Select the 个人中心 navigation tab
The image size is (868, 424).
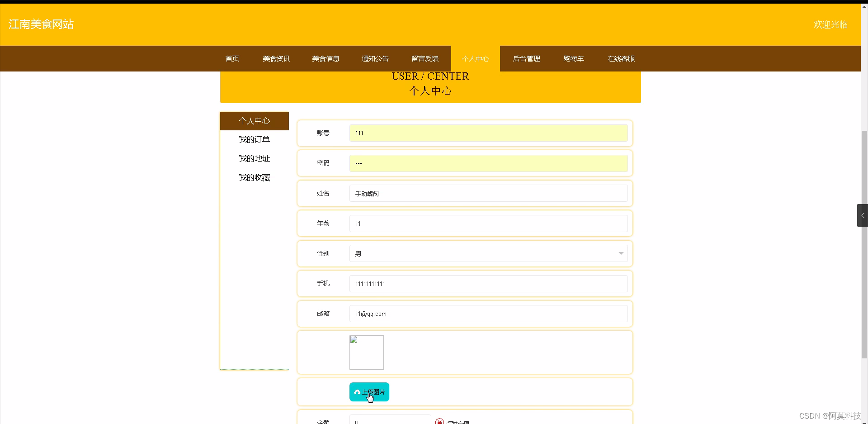click(x=475, y=58)
